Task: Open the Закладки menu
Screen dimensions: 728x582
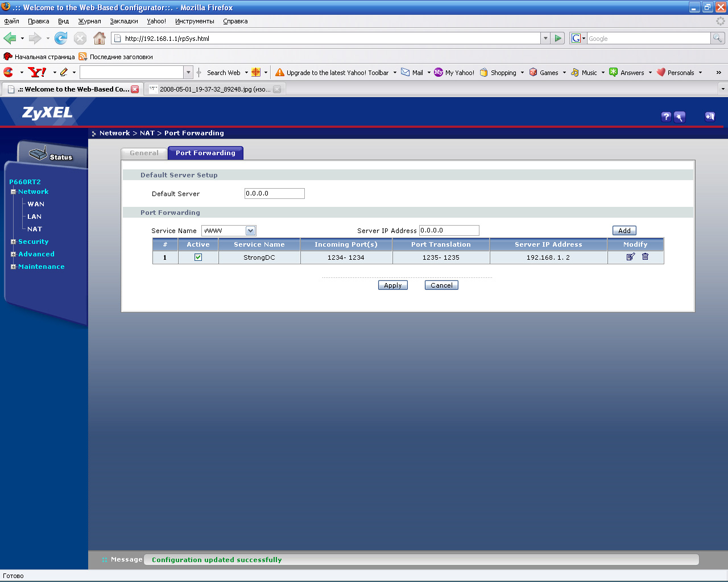Action: pos(124,21)
